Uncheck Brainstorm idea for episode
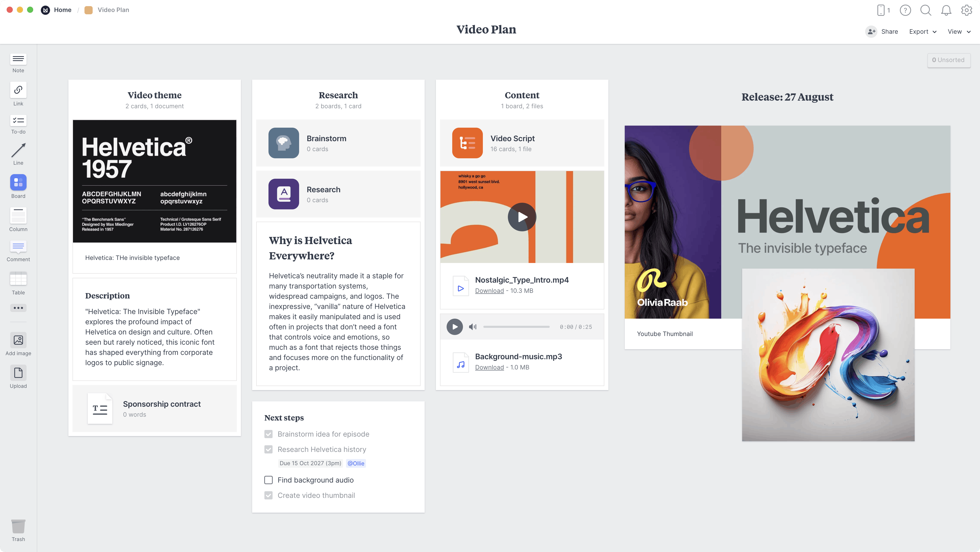The height and width of the screenshot is (552, 980). tap(268, 434)
